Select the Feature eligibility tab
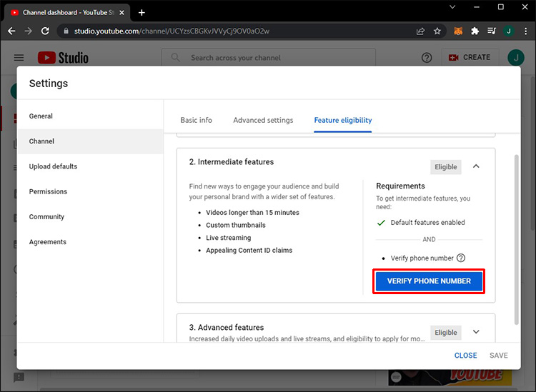The height and width of the screenshot is (392, 536). [343, 120]
